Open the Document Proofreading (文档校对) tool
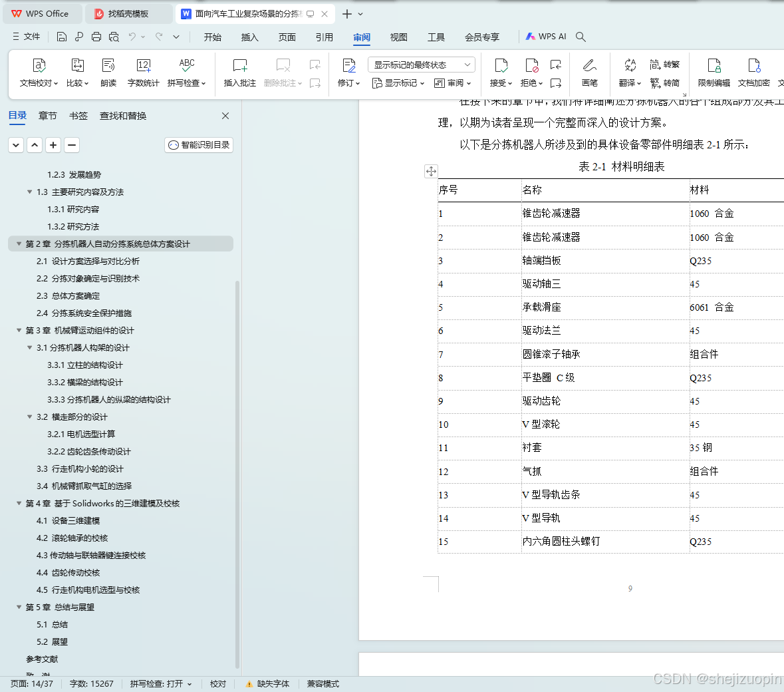784x692 pixels. tap(39, 73)
